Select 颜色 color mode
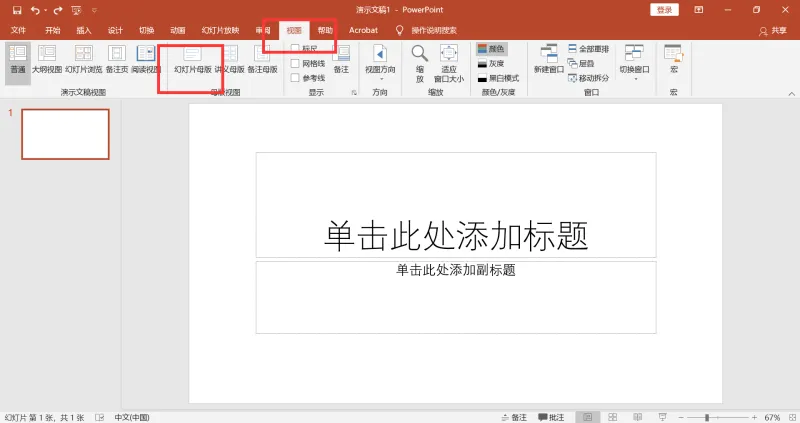The height and width of the screenshot is (423, 800). (492, 48)
